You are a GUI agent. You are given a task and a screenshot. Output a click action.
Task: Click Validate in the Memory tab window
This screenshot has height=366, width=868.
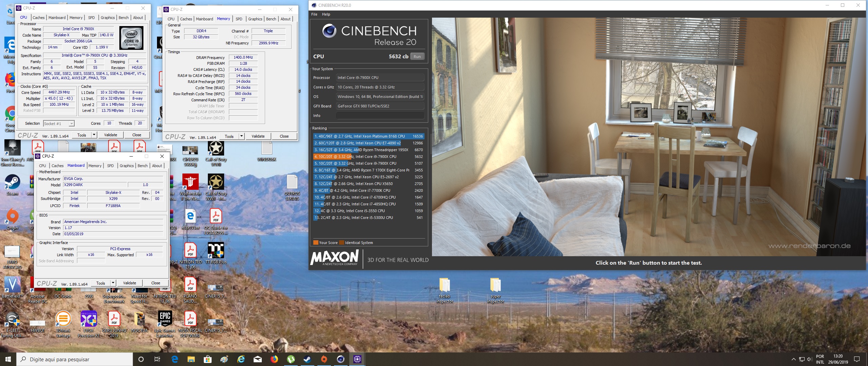(258, 136)
